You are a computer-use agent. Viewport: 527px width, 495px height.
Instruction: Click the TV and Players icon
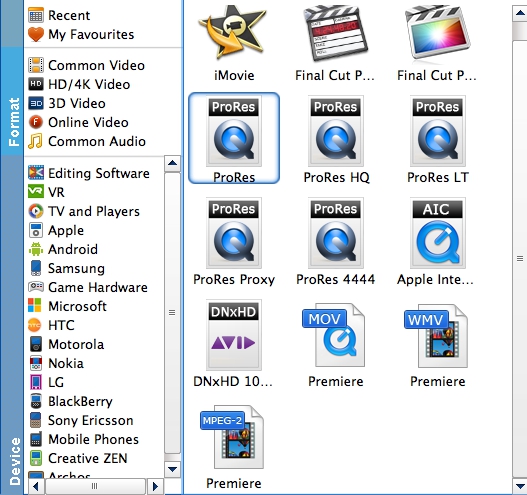(36, 211)
